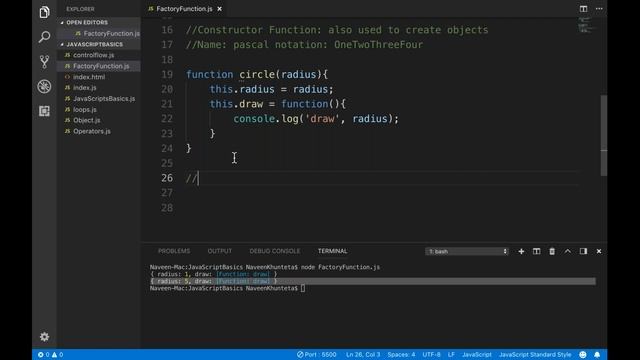
Task: Click line number 19 in gutter
Action: tap(167, 75)
